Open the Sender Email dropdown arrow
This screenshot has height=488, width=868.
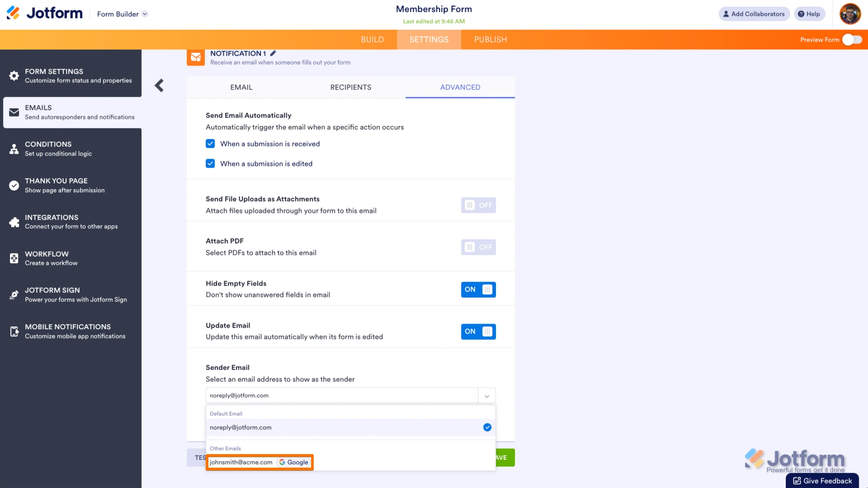[487, 395]
